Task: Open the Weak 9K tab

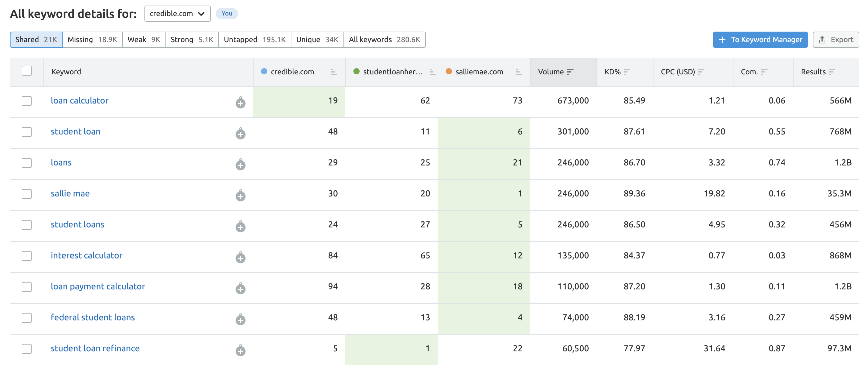Action: pos(144,40)
